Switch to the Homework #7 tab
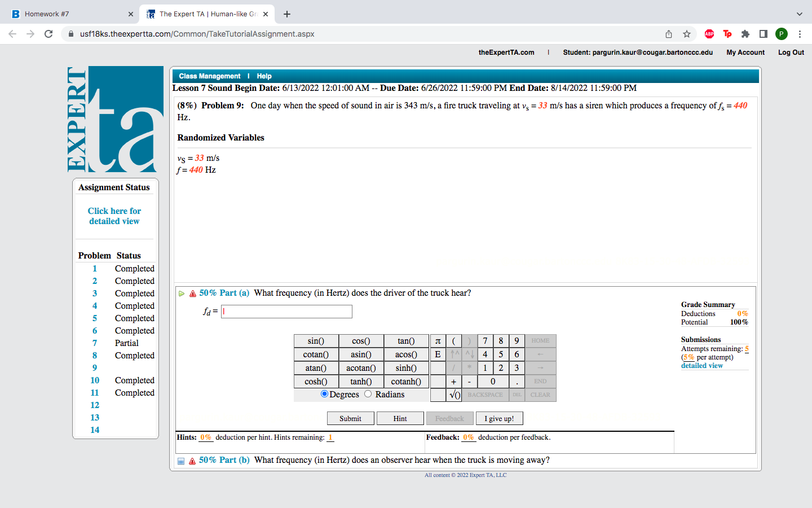 (68, 13)
